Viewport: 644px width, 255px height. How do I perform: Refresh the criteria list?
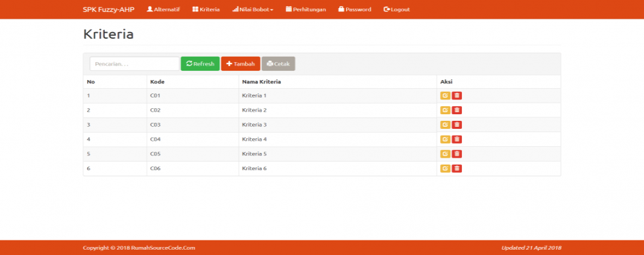click(200, 64)
